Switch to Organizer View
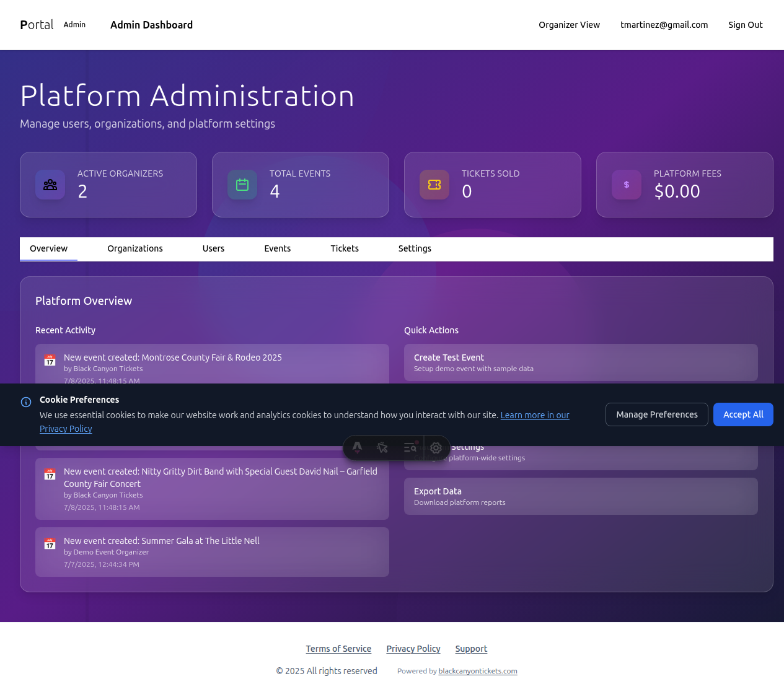The image size is (784, 697). click(569, 25)
